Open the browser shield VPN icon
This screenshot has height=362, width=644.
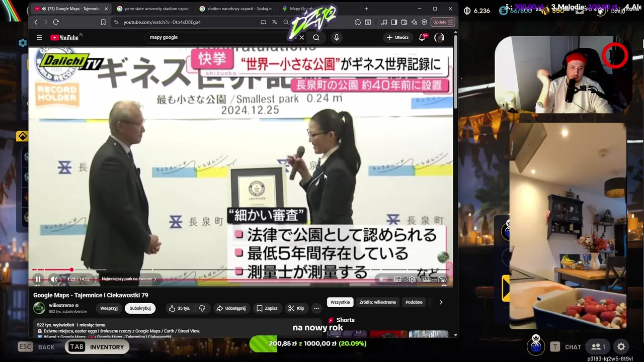424,22
